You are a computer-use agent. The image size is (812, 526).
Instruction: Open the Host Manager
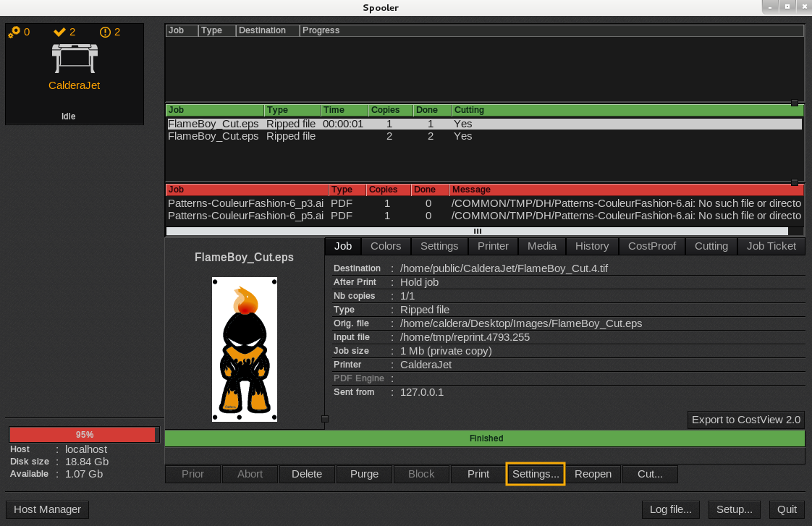47,509
